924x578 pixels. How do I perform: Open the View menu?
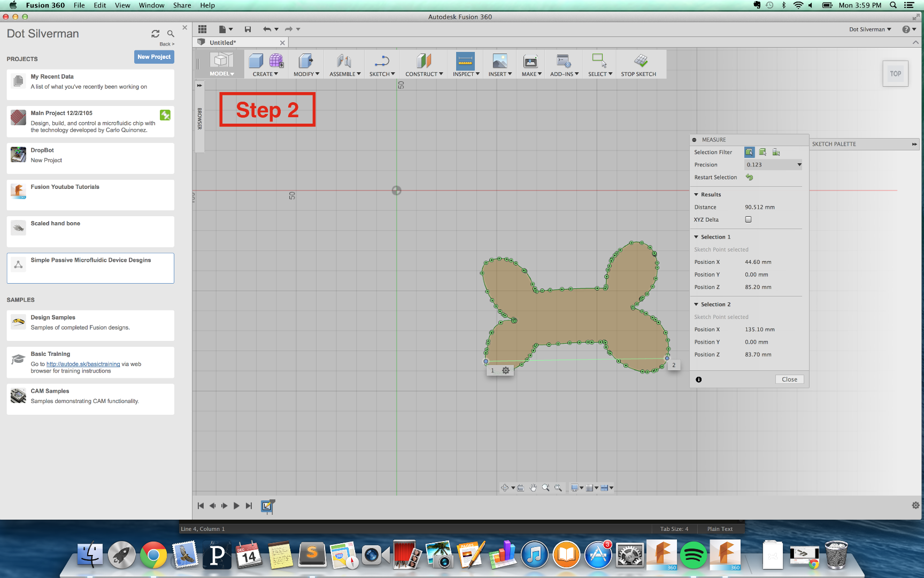(122, 5)
